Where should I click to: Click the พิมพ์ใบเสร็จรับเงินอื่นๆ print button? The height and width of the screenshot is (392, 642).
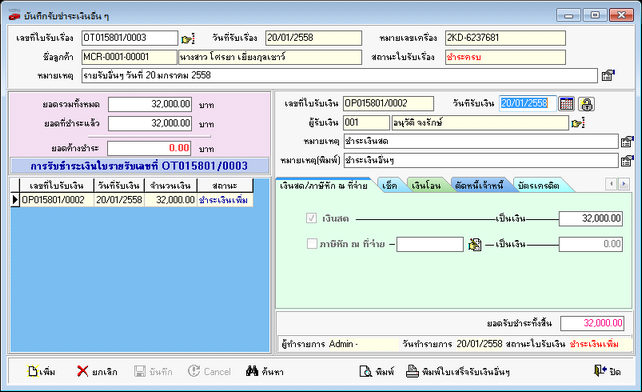point(458,372)
